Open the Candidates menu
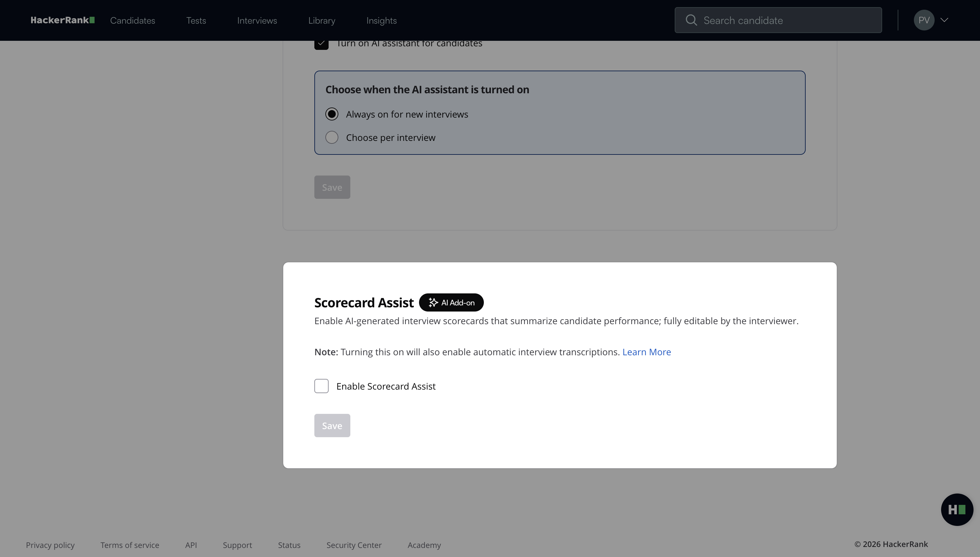This screenshot has height=557, width=980. pos(133,21)
